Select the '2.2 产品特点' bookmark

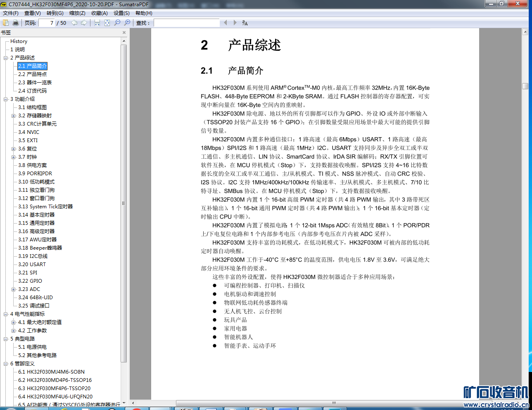pos(33,74)
